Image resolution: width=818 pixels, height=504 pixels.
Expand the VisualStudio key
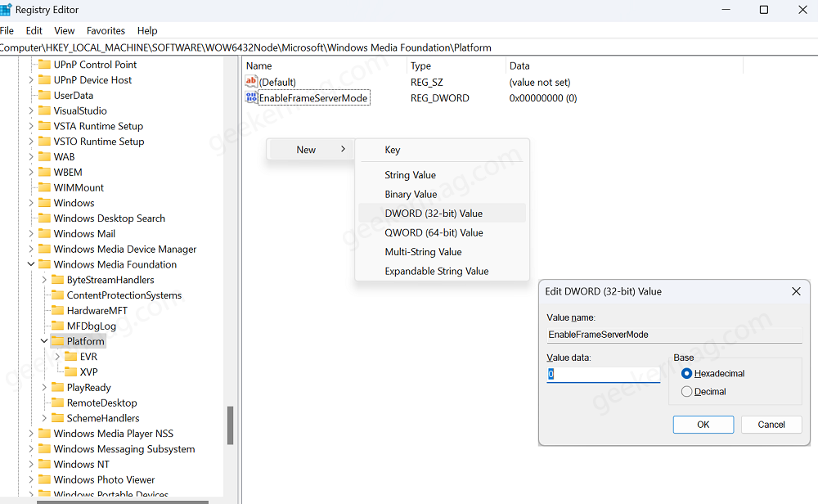click(31, 110)
